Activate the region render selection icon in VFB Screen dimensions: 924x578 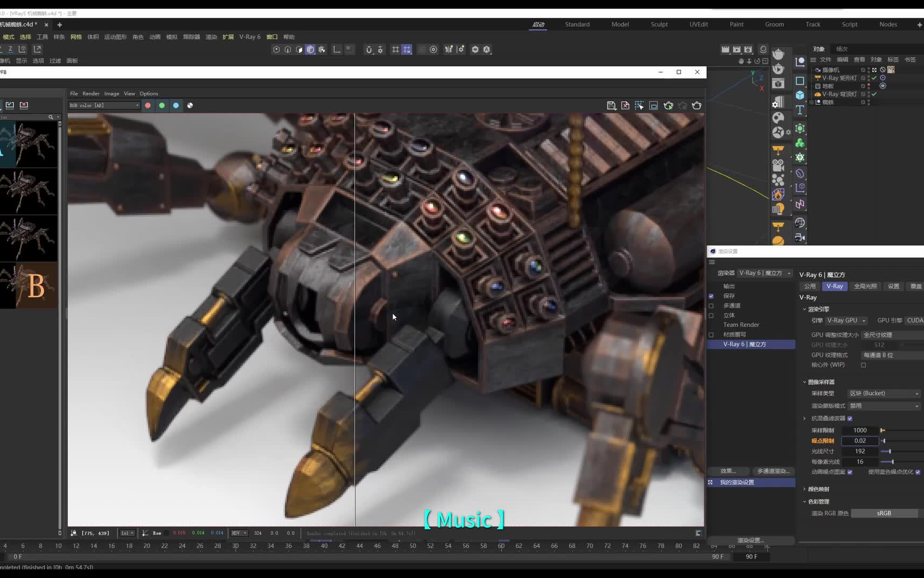pos(640,105)
